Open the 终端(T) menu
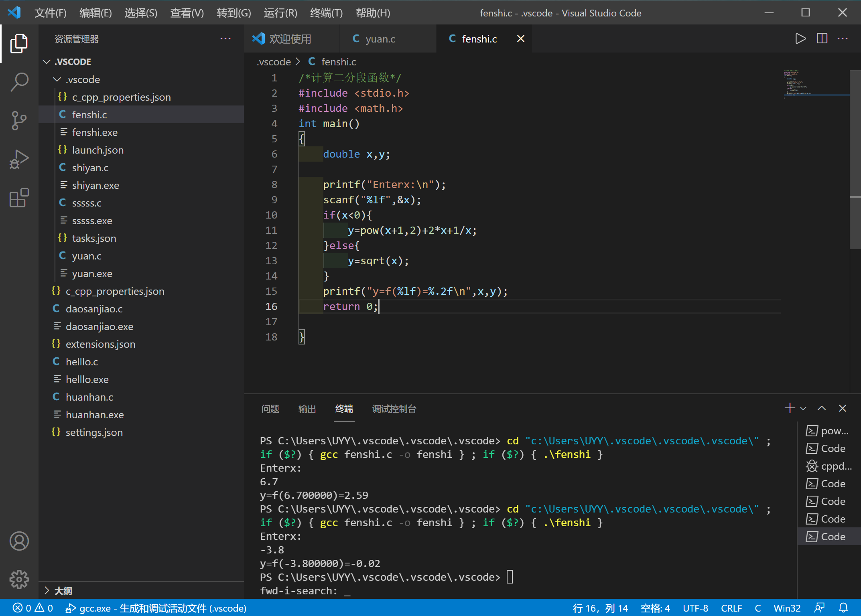The height and width of the screenshot is (616, 861). click(326, 13)
